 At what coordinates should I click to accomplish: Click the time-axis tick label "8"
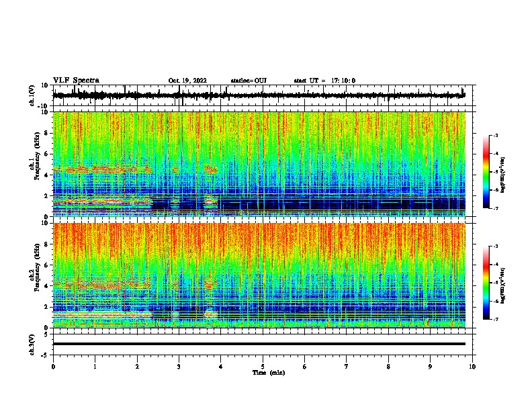pyautogui.click(x=388, y=367)
